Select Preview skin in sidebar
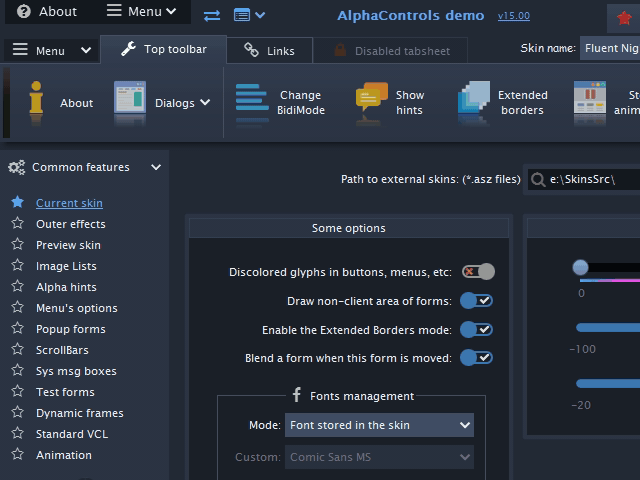Viewport: 640px width, 480px height. pos(68,245)
